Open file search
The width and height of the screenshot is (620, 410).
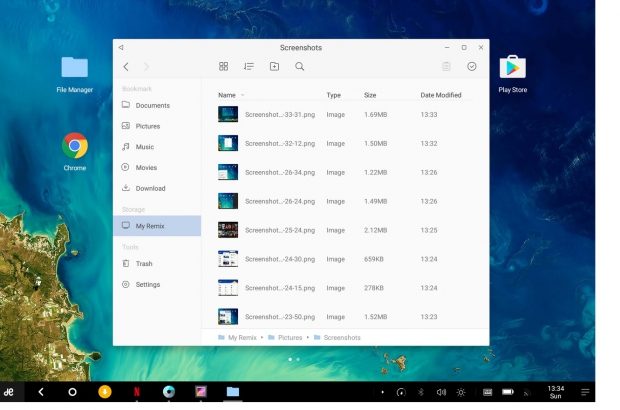coord(300,66)
